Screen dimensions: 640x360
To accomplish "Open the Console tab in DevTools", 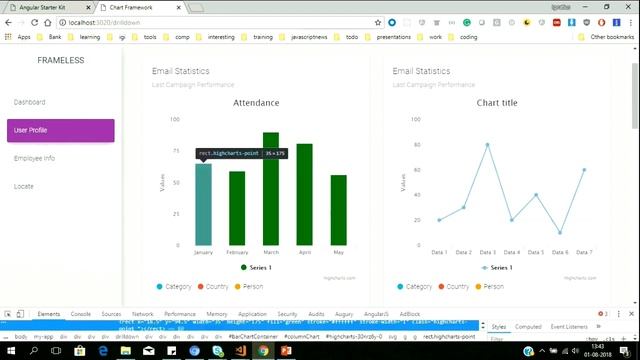I will click(x=80, y=314).
